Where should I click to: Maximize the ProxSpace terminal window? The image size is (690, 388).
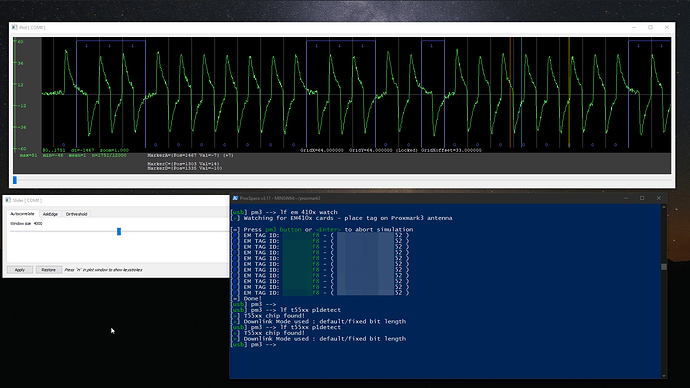pyautogui.click(x=642, y=198)
